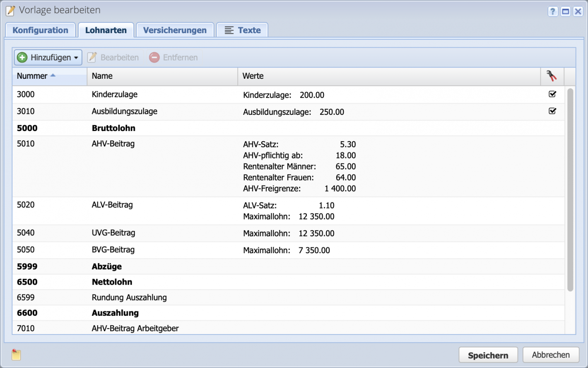Toggle the checkbox for Kinderzulage row
The image size is (588, 368).
552,94
